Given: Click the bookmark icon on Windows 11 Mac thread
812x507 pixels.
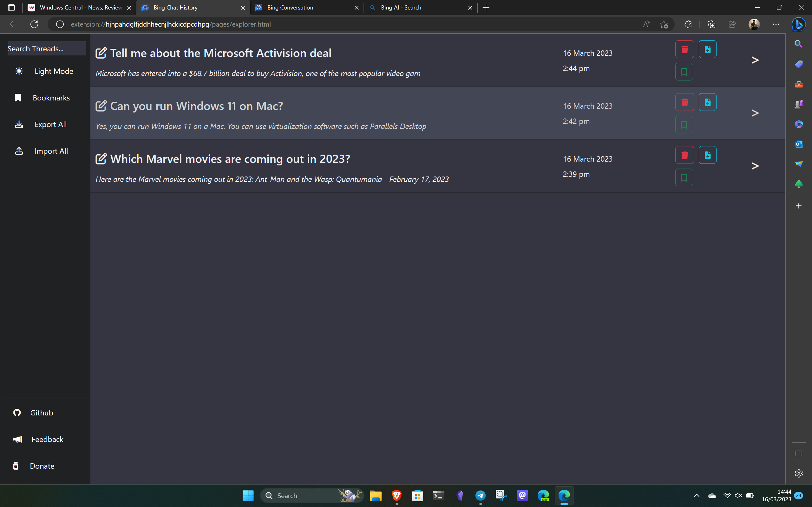Looking at the screenshot, I should (684, 125).
